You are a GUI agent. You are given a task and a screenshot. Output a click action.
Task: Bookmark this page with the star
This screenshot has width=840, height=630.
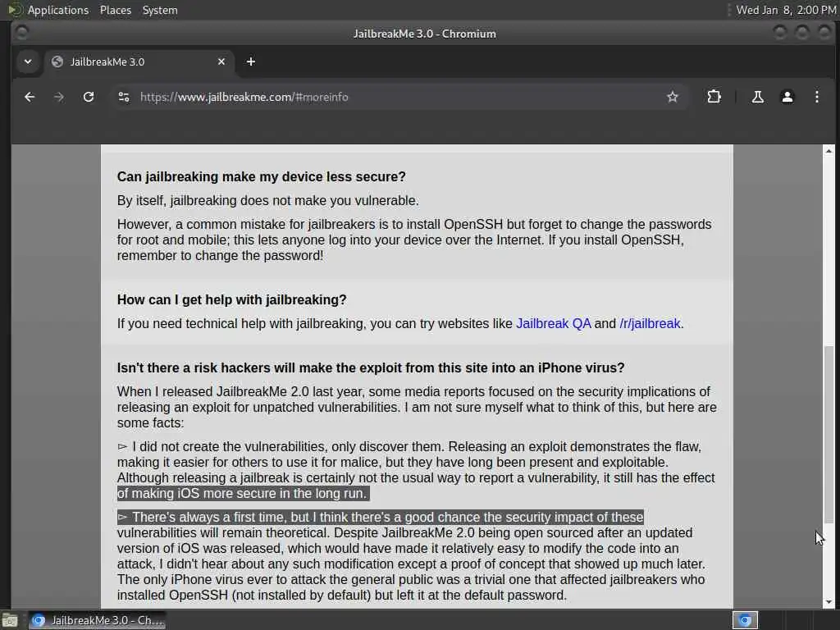pos(673,97)
